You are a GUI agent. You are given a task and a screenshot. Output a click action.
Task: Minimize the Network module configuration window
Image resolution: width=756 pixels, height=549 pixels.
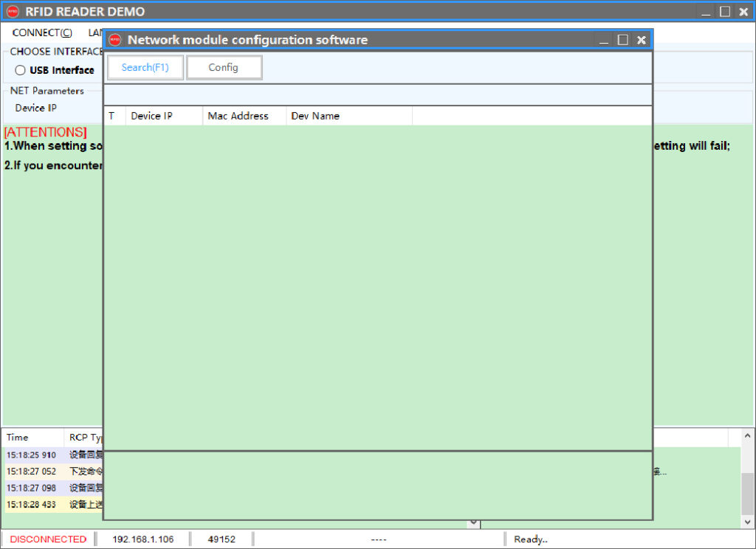604,41
